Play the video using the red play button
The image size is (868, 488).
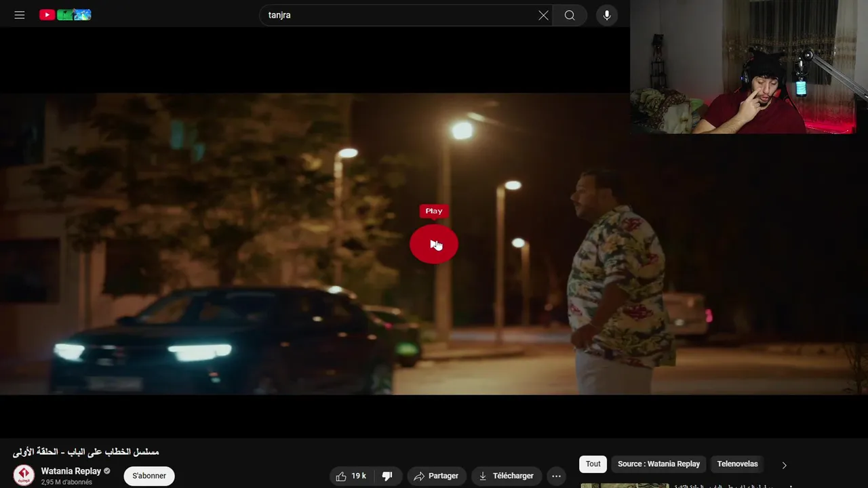tap(434, 244)
